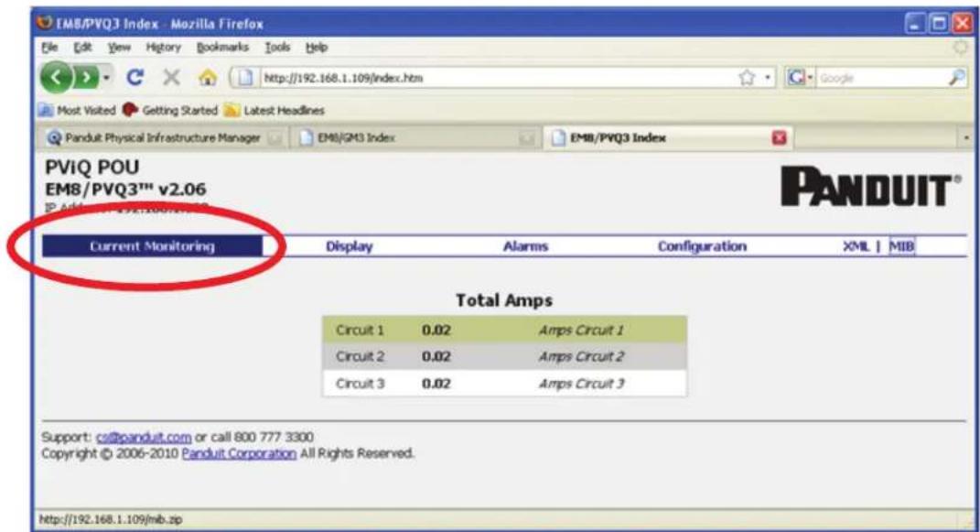This screenshot has height=532, width=980.
Task: Click 'Amps Circuit 2' description text
Action: pyautogui.click(x=581, y=356)
